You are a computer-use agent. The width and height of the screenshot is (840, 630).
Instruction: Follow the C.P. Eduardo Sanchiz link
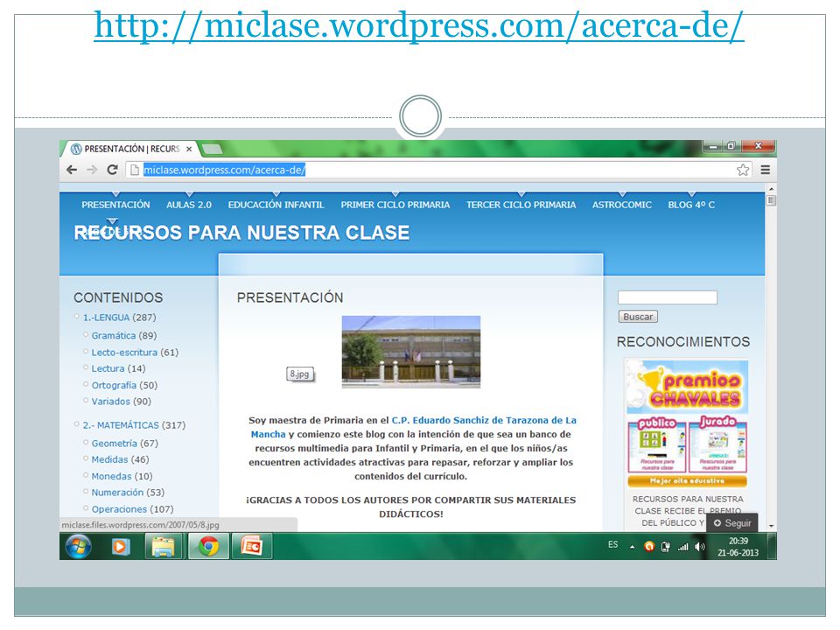tap(414, 427)
